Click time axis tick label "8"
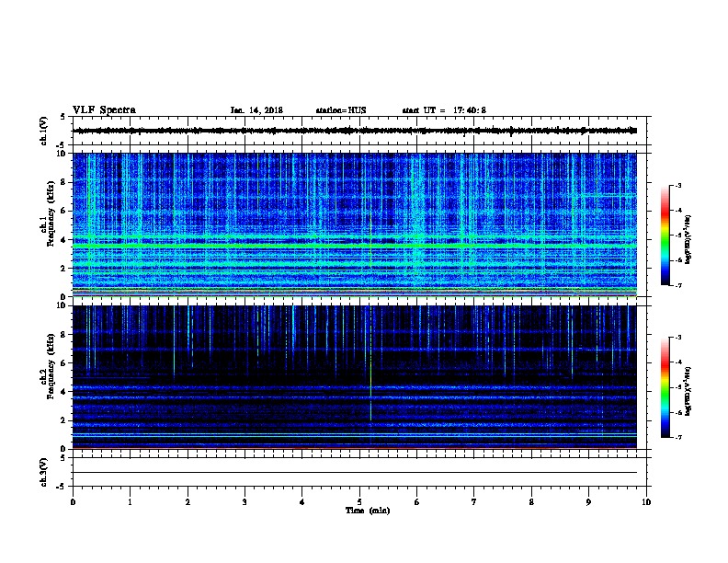Screen dimensions: 728x563 coord(531,502)
